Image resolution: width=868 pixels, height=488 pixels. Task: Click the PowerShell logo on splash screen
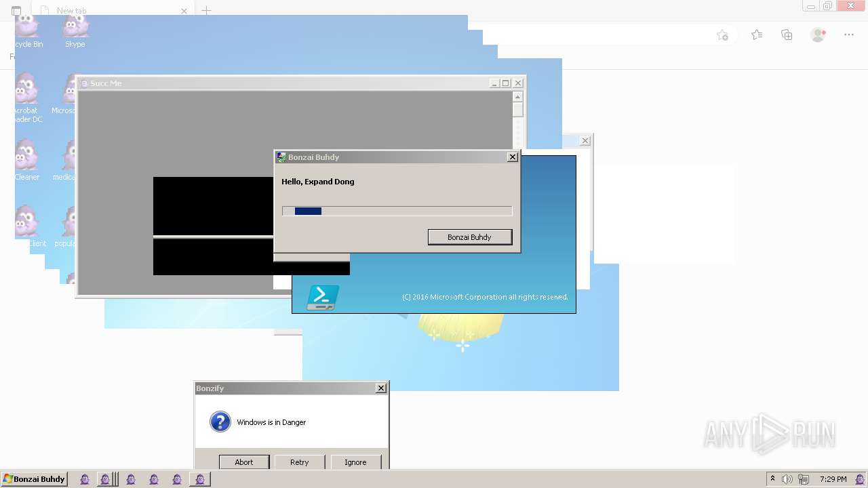click(323, 298)
